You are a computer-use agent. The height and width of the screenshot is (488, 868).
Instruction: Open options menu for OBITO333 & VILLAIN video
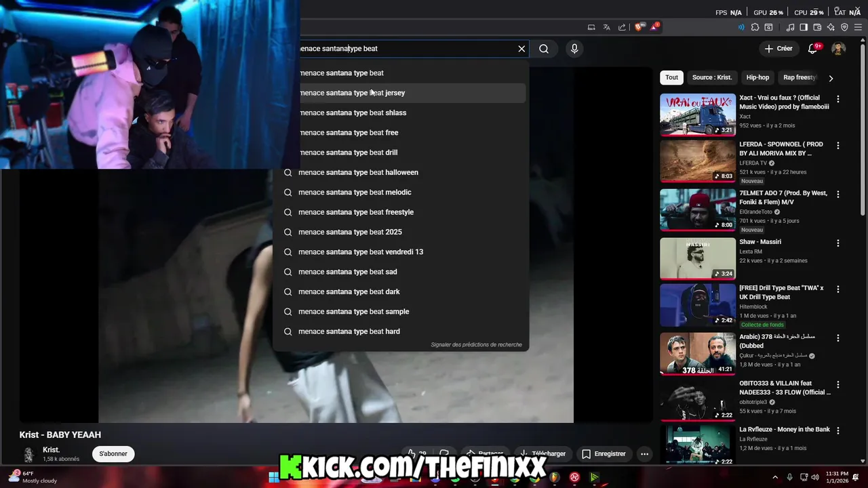(838, 385)
